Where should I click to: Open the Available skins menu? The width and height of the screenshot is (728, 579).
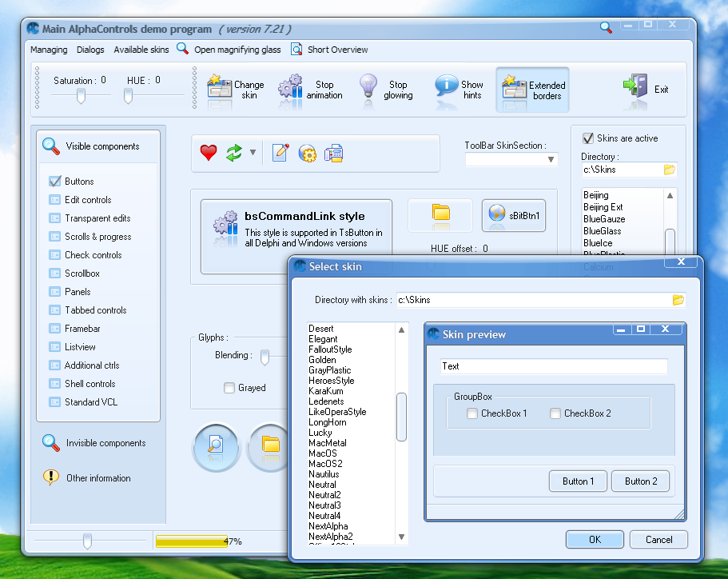141,50
